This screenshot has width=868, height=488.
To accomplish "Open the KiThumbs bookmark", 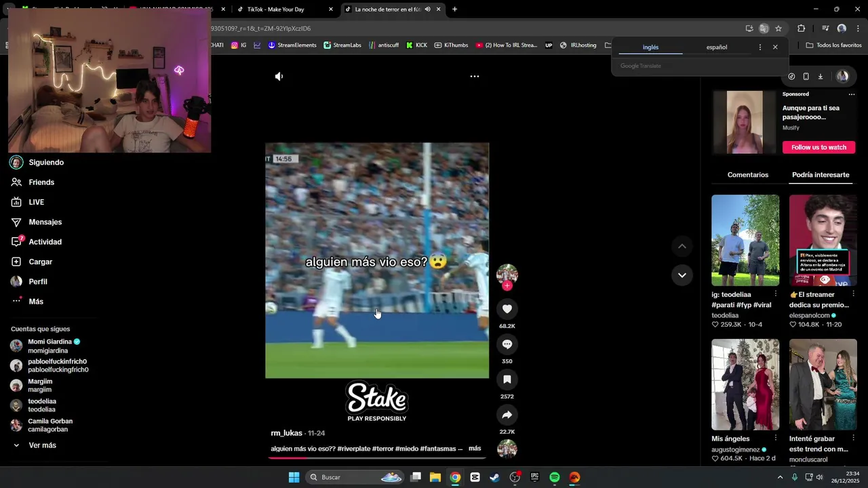I will pyautogui.click(x=451, y=45).
